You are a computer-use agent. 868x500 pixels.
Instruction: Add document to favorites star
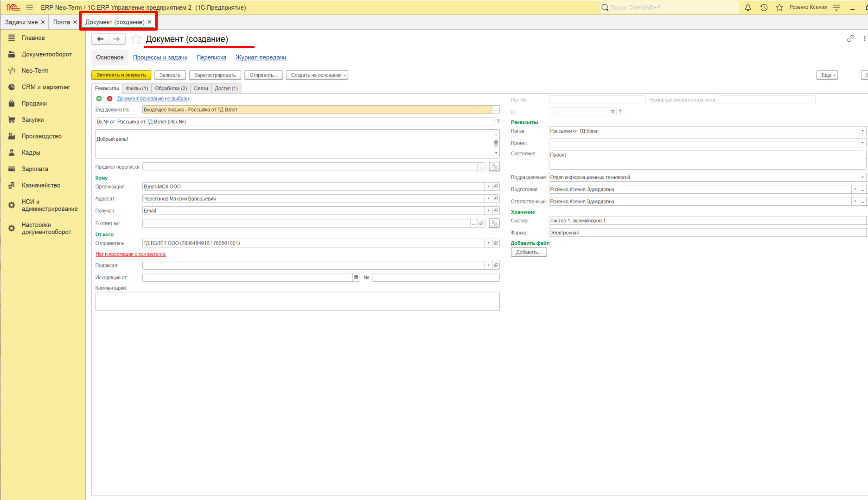[x=136, y=39]
